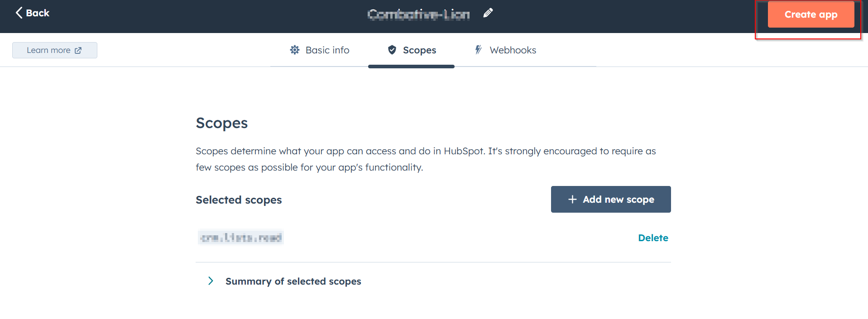Click the gear icon on Basic info
The width and height of the screenshot is (868, 319).
click(295, 50)
